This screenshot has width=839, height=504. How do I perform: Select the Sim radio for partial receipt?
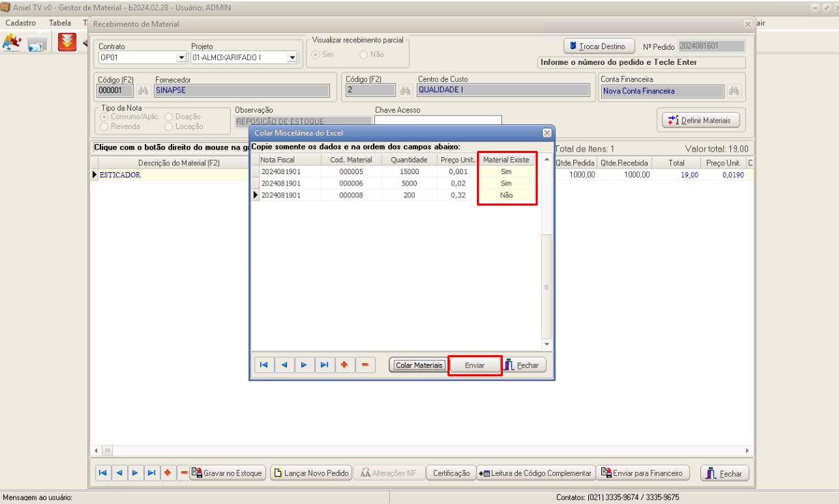(316, 55)
